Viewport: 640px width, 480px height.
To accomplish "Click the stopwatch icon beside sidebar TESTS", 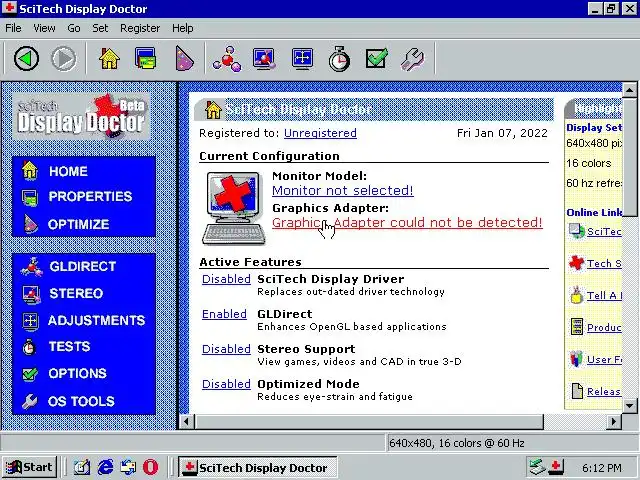I will (x=29, y=347).
